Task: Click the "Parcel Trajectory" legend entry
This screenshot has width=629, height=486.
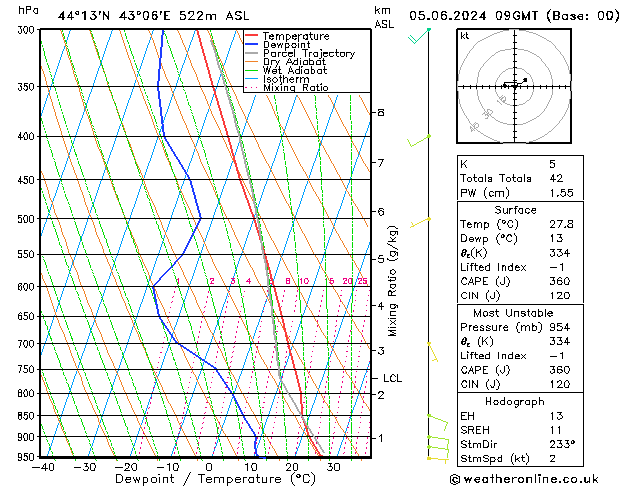Action: coord(309,53)
